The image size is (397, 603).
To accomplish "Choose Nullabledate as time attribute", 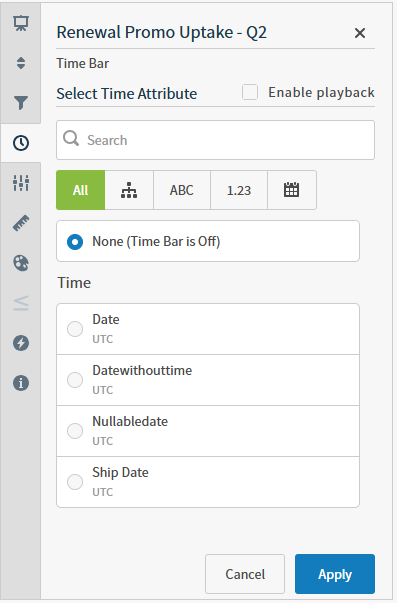I will (208, 431).
